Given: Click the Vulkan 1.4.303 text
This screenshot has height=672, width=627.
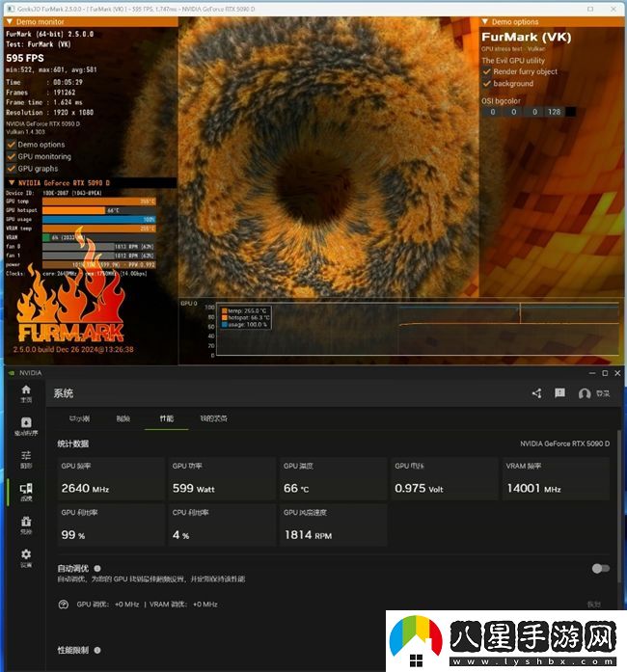Looking at the screenshot, I should (x=25, y=132).
